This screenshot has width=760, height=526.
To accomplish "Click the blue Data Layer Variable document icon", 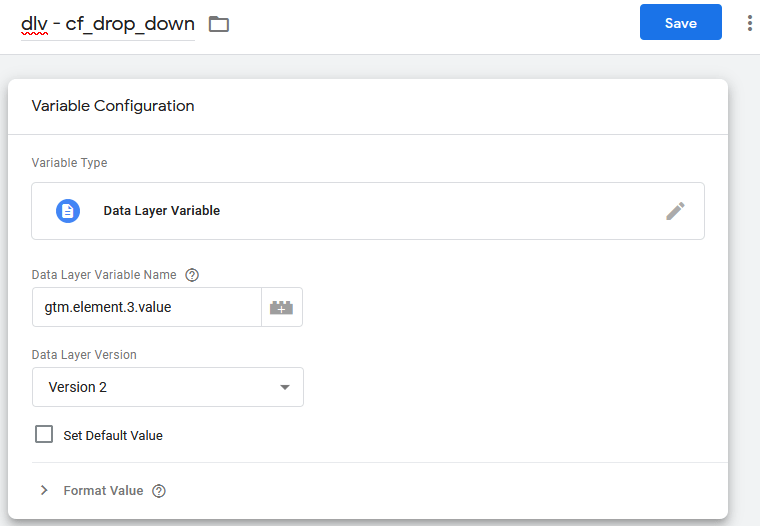I will click(x=68, y=211).
